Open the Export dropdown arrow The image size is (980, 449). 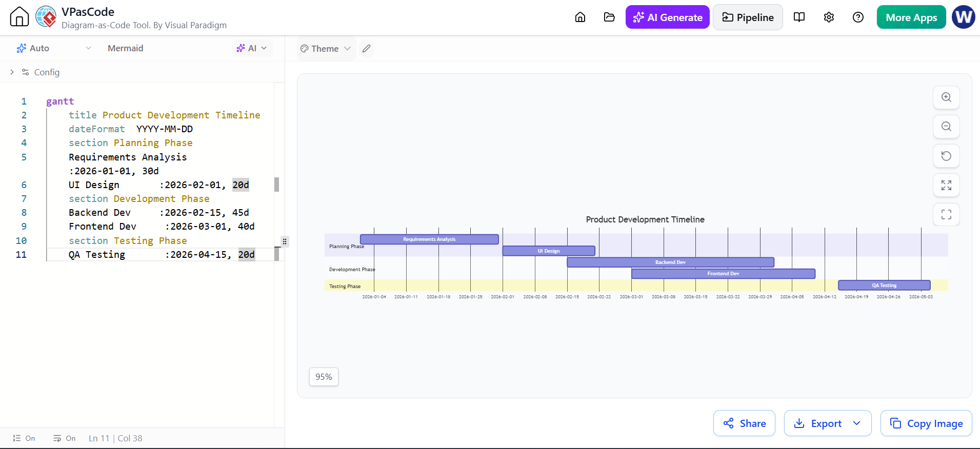[x=856, y=423]
